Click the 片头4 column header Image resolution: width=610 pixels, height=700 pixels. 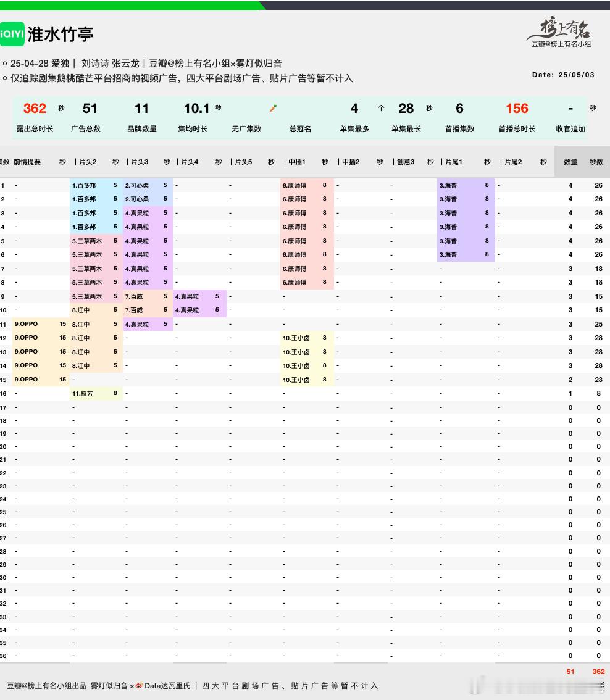[x=190, y=162]
